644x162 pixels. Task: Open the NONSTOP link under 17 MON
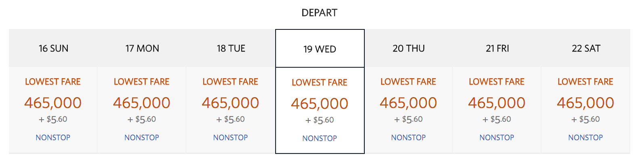[142, 137]
